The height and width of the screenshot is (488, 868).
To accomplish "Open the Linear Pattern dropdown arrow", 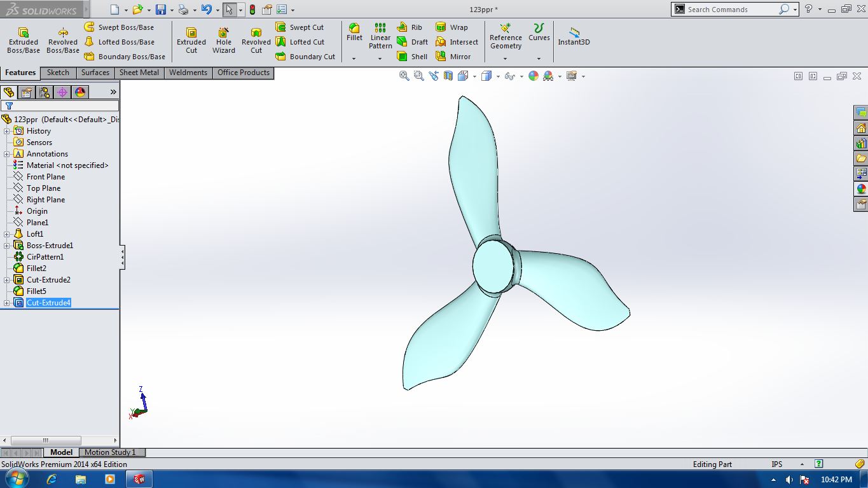I will [380, 59].
